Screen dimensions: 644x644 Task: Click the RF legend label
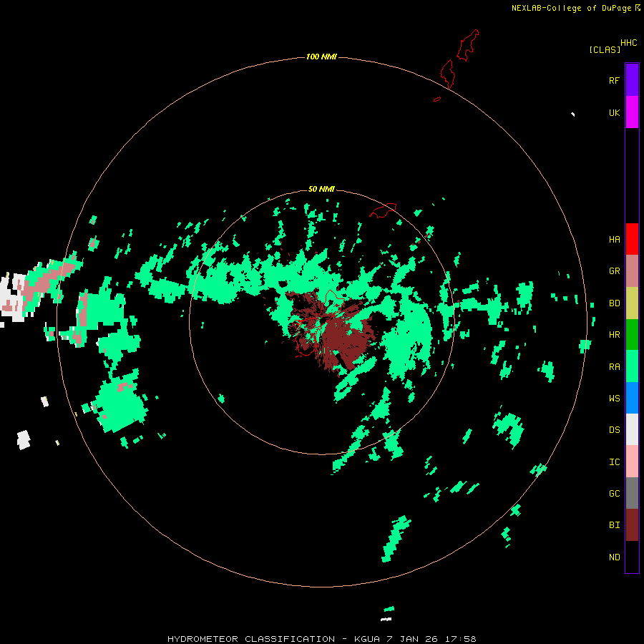click(x=614, y=80)
